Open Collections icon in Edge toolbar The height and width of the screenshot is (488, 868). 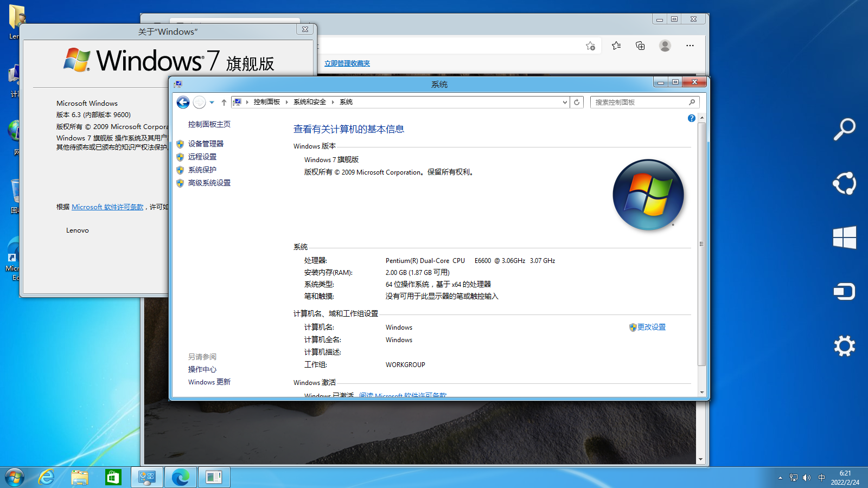pyautogui.click(x=640, y=46)
